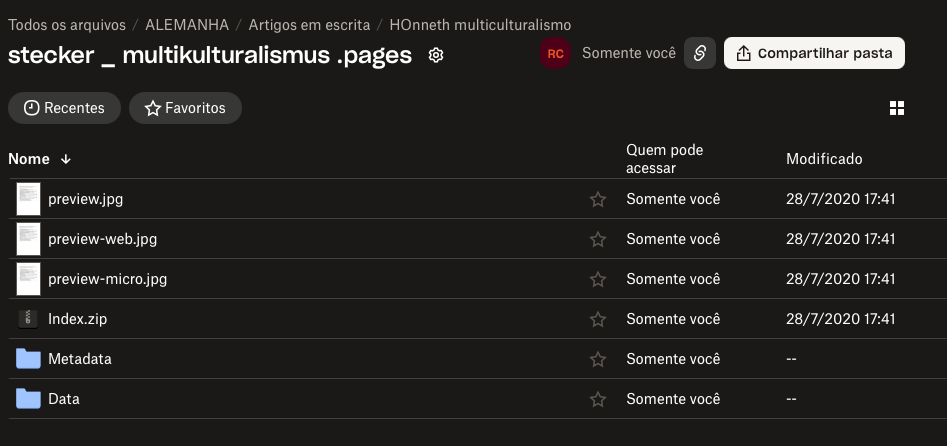Navigate to ALEMANHA breadcrumb folder
Viewport: 947px width, 446px height.
point(186,24)
